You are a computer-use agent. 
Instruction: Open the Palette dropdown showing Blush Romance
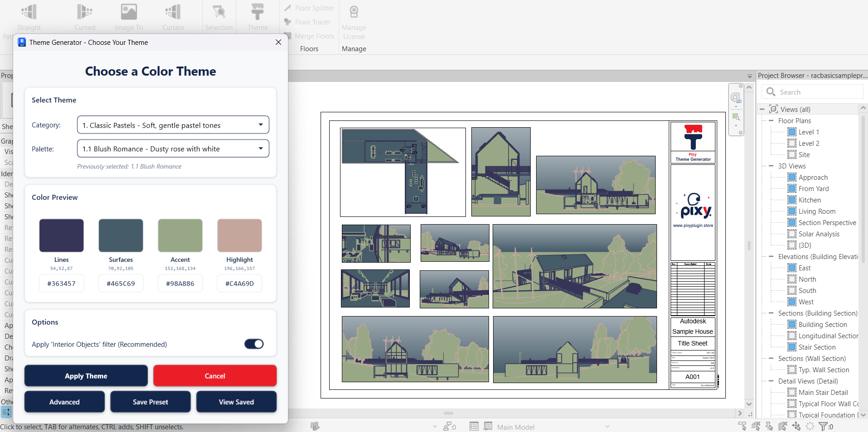[173, 149]
